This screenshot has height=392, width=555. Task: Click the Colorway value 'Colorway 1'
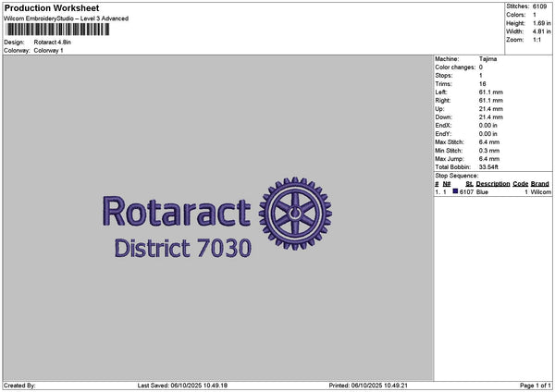coord(48,51)
